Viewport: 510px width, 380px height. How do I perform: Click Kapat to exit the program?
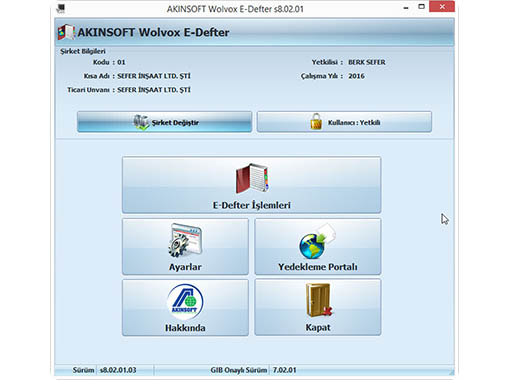tap(318, 307)
